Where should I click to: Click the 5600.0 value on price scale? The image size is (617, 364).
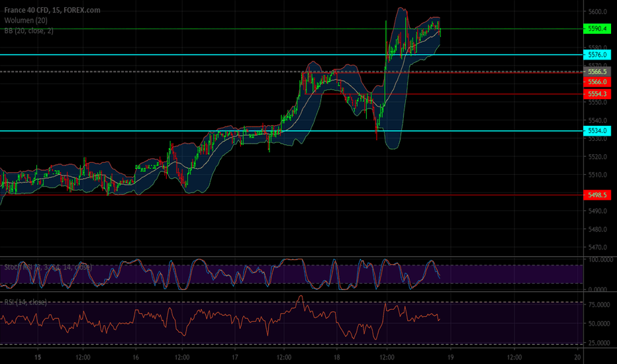pyautogui.click(x=597, y=12)
